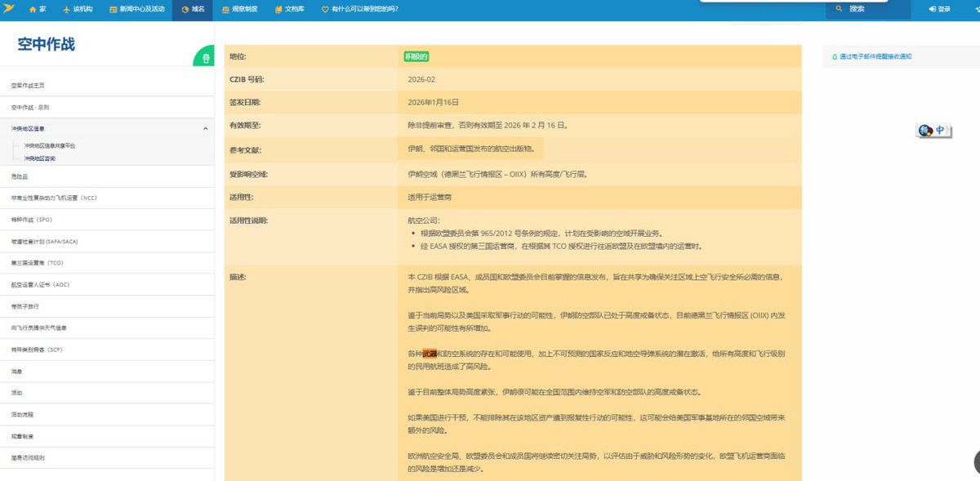Viewport: 980px width, 481px height.
Task: Click the 受影响空域 row label
Action: (x=248, y=174)
